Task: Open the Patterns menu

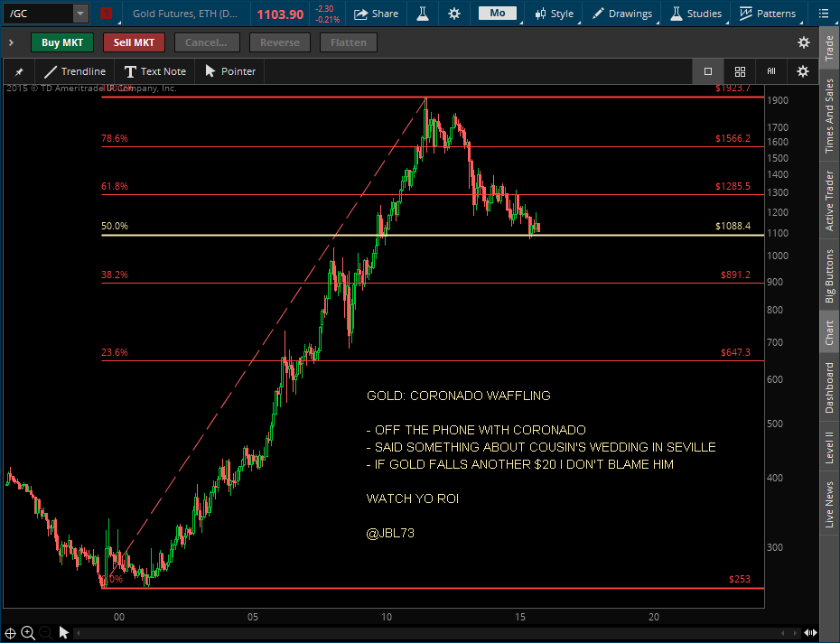Action: point(768,14)
